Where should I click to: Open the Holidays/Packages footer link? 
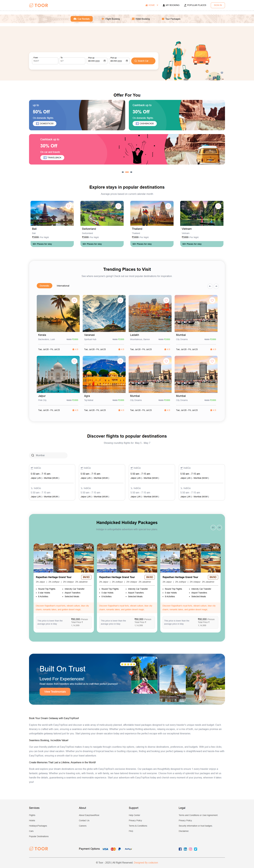pyautogui.click(x=38, y=826)
